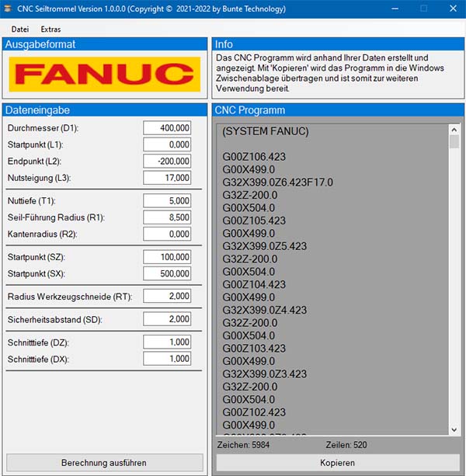Click the Nuttiefe (T1) input field

[167, 200]
